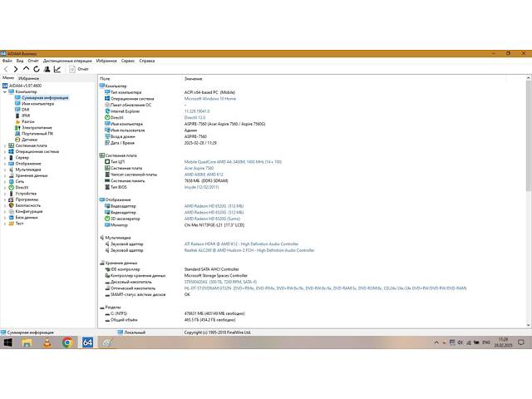Open the Отчёт menu in menu bar

33,61
